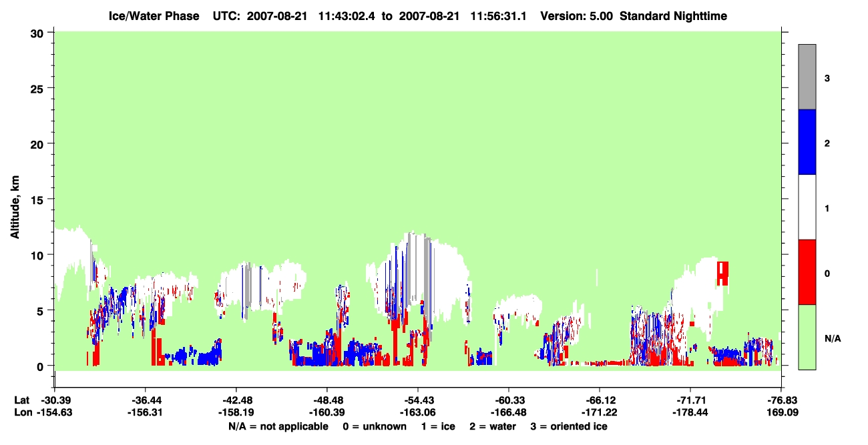Click the latitude value -76.83
Screen dimensions: 868x445
pyautogui.click(x=781, y=400)
